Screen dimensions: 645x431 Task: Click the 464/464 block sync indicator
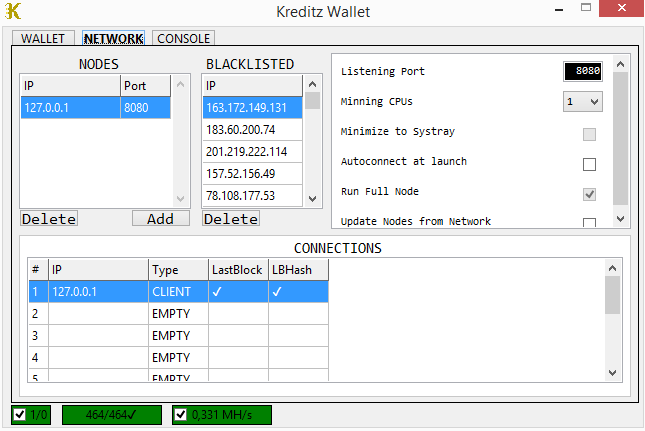[111, 415]
